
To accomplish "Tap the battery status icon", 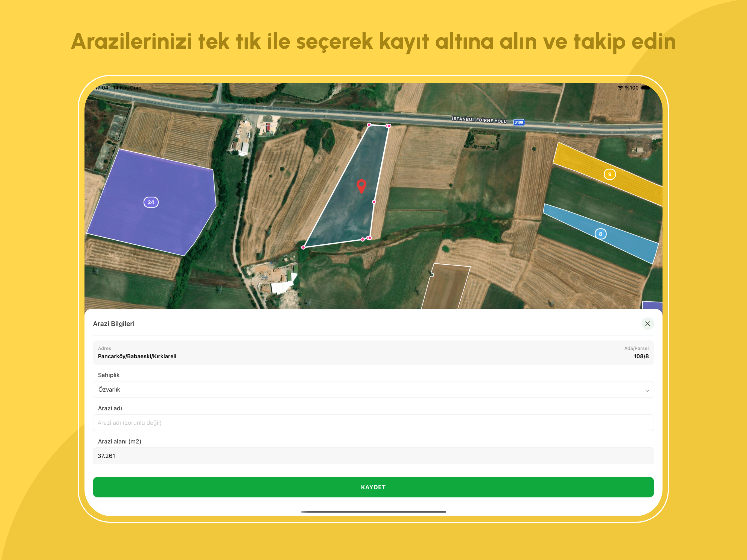I will (645, 88).
